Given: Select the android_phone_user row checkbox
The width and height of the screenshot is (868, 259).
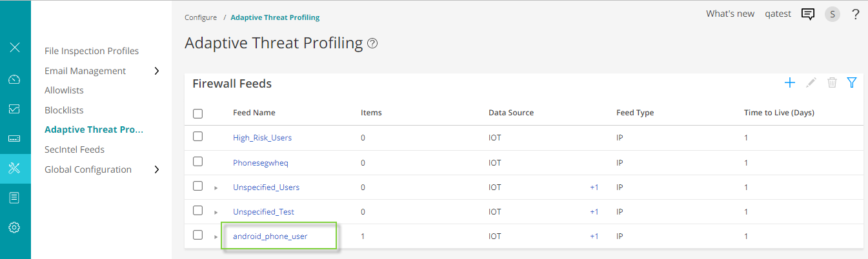Looking at the screenshot, I should tap(198, 235).
